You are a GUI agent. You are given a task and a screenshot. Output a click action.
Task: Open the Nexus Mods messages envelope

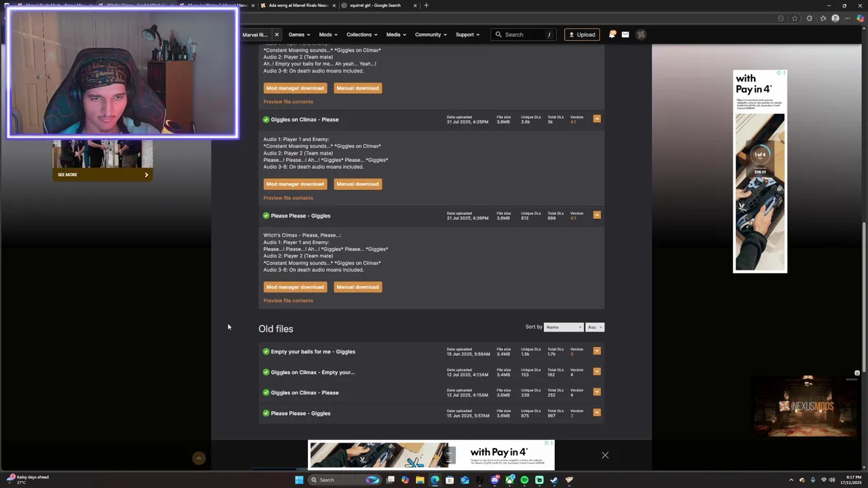(625, 35)
